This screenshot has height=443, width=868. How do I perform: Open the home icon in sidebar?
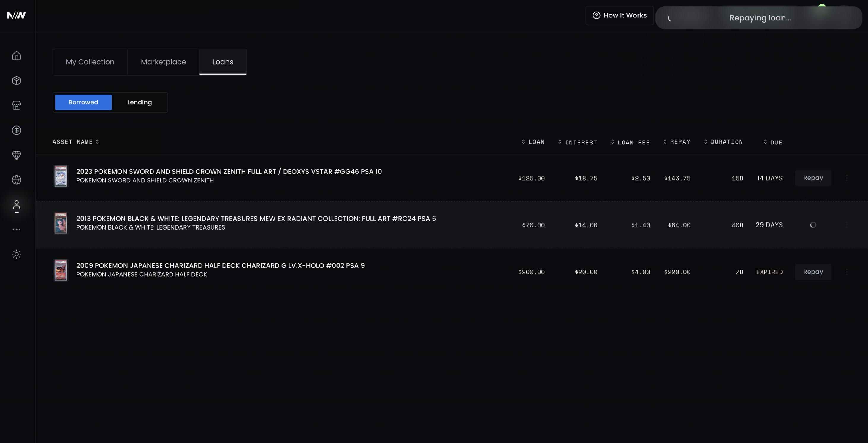[17, 55]
